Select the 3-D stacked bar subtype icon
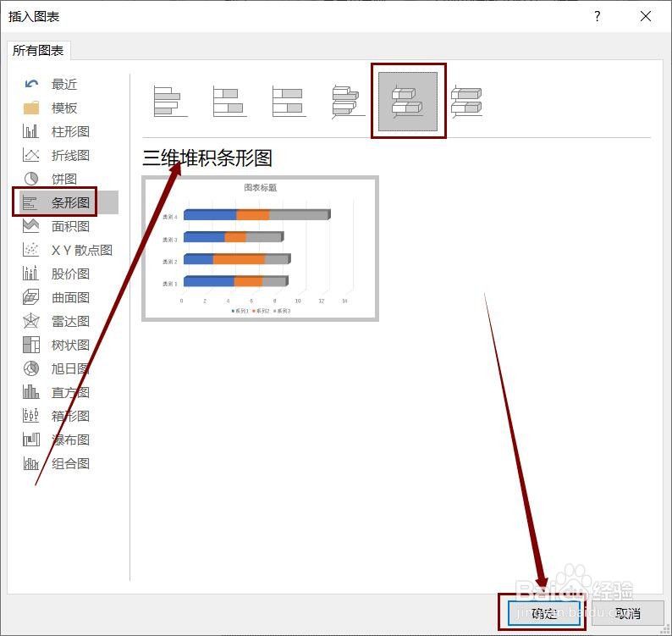Image resolution: width=672 pixels, height=636 pixels. click(x=408, y=102)
